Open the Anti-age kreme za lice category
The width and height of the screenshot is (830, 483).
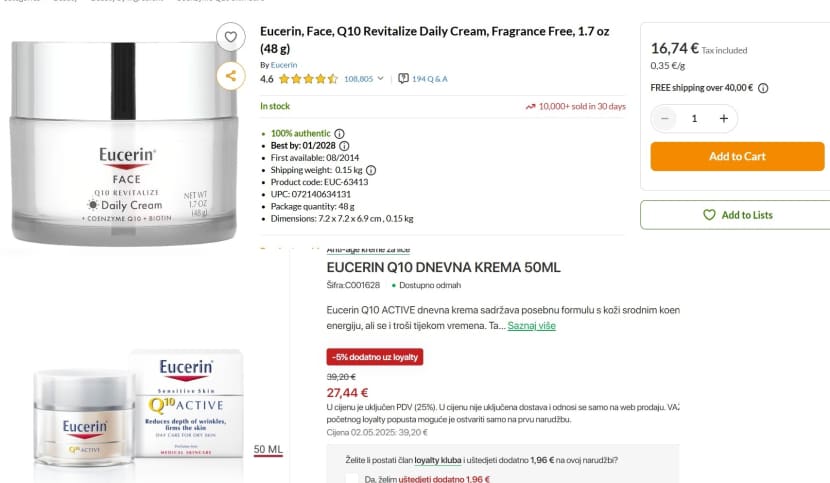pyautogui.click(x=368, y=249)
